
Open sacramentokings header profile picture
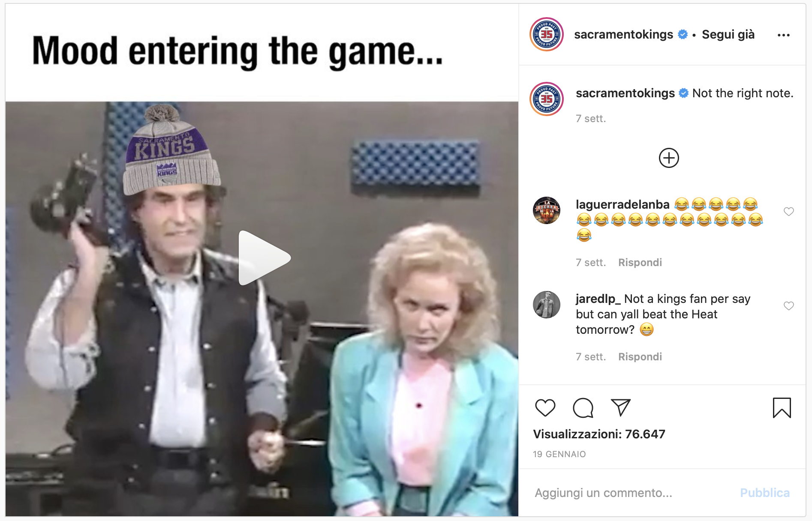point(546,34)
